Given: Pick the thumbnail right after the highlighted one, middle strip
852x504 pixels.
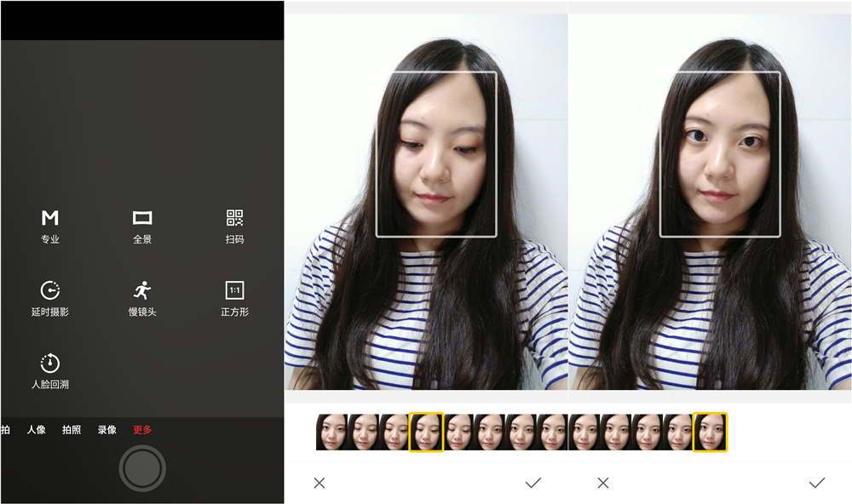Looking at the screenshot, I should click(458, 432).
